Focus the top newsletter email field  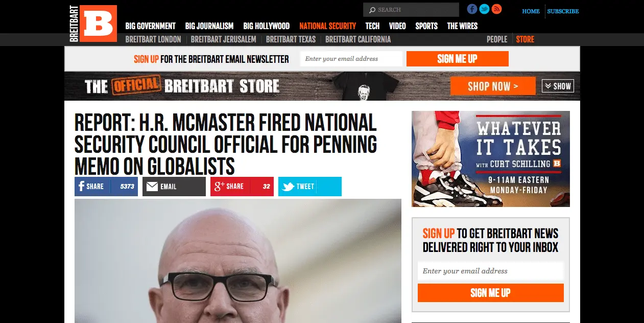tap(351, 59)
